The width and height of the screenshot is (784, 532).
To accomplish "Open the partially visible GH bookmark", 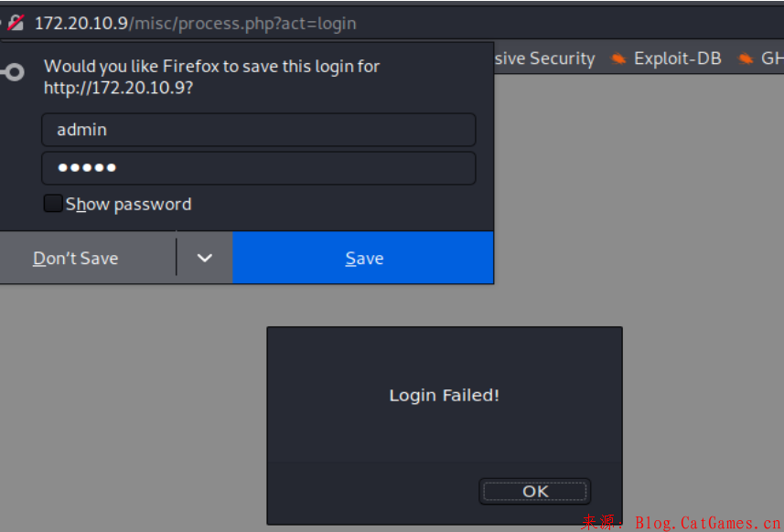I will click(771, 59).
